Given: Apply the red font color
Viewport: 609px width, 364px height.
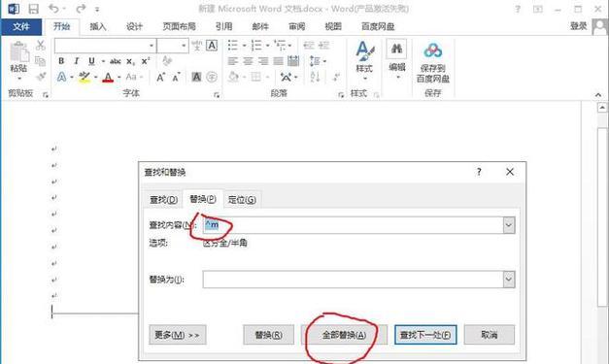Looking at the screenshot, I should pos(108,78).
